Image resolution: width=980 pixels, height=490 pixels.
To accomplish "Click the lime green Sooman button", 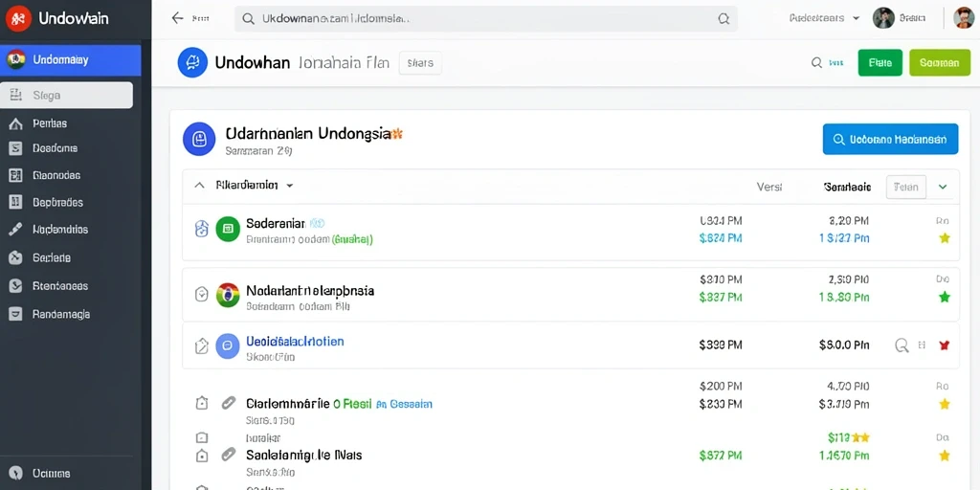I will tap(940, 62).
